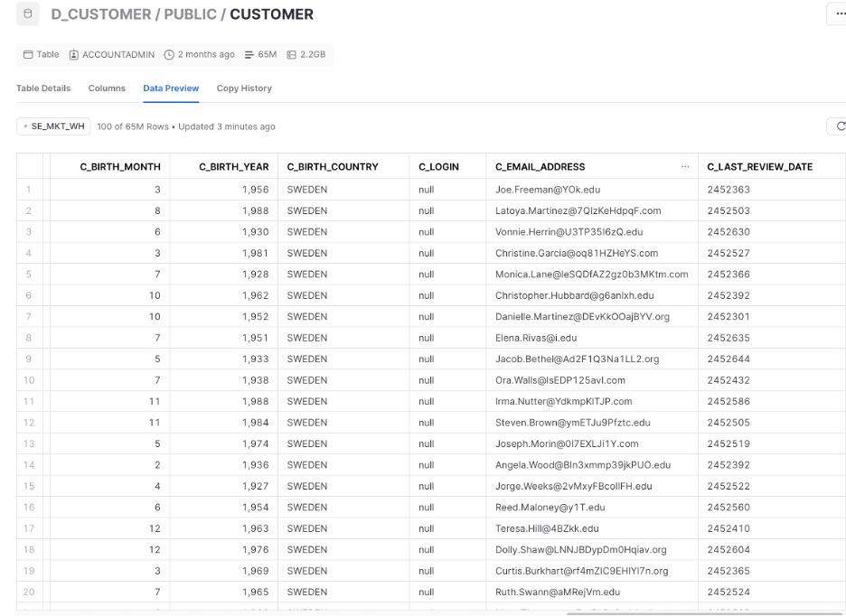Switch to the Table Details tab
The image size is (846, 616).
(43, 89)
